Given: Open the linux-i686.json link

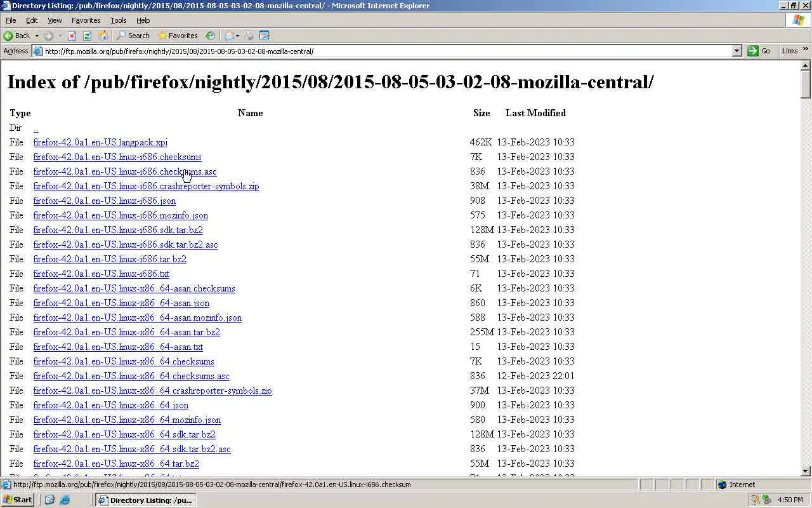Looking at the screenshot, I should [x=105, y=201].
